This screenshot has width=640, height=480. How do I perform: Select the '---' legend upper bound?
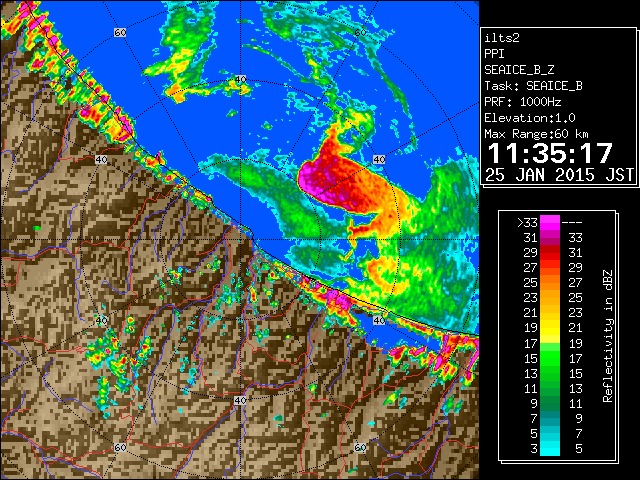coord(572,223)
